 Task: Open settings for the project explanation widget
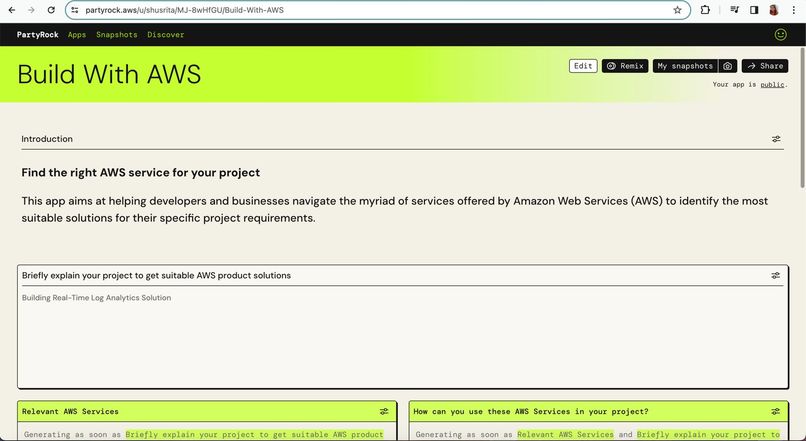[776, 275]
